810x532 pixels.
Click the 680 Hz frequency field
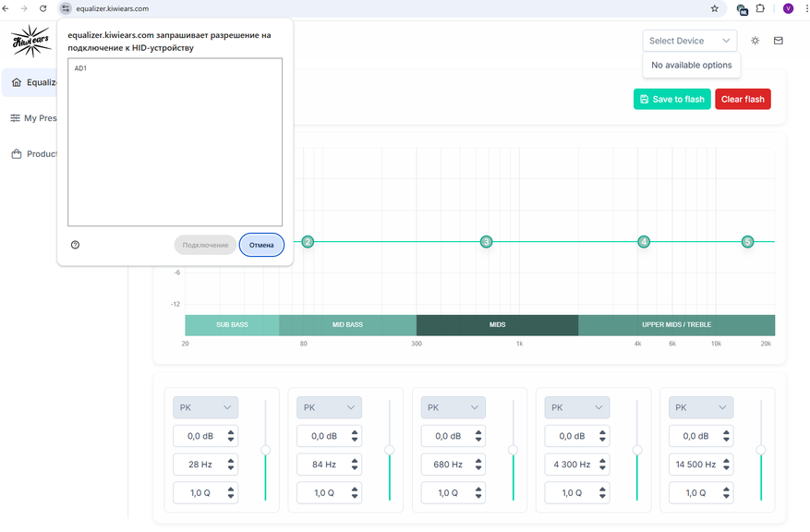453,465
